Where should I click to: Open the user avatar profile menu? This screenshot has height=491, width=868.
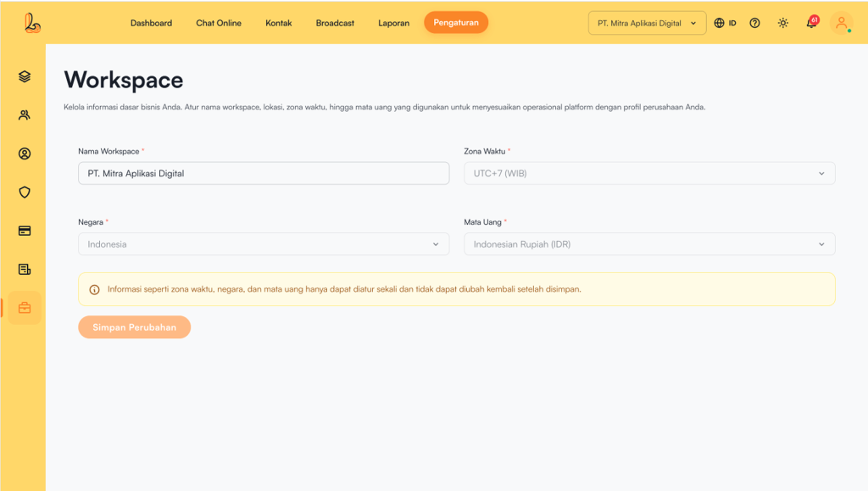(x=842, y=23)
